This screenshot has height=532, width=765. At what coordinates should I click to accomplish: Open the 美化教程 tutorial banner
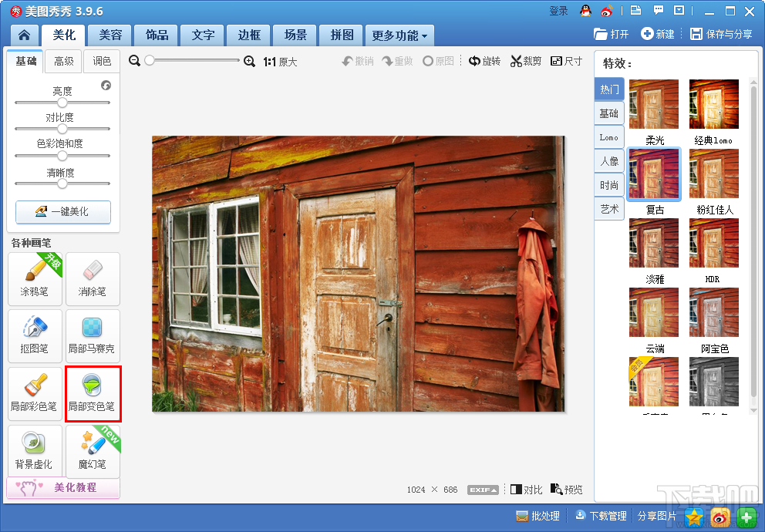pos(63,487)
